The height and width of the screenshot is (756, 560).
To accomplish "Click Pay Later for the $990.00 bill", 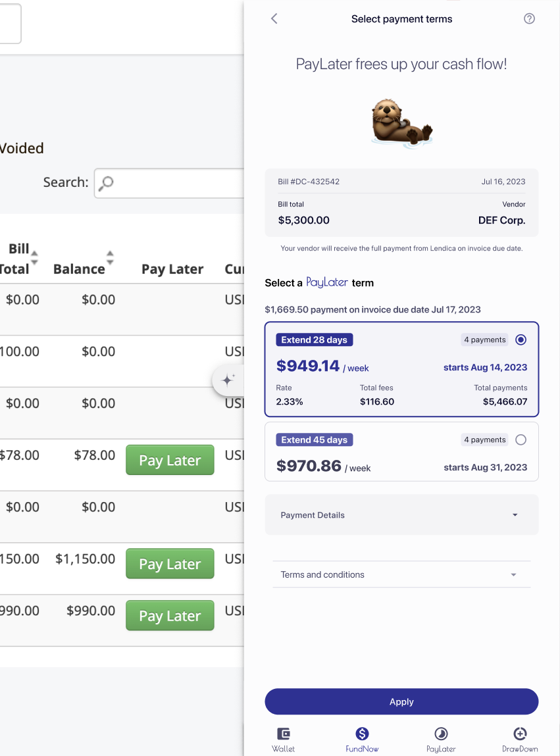I will coord(170,616).
